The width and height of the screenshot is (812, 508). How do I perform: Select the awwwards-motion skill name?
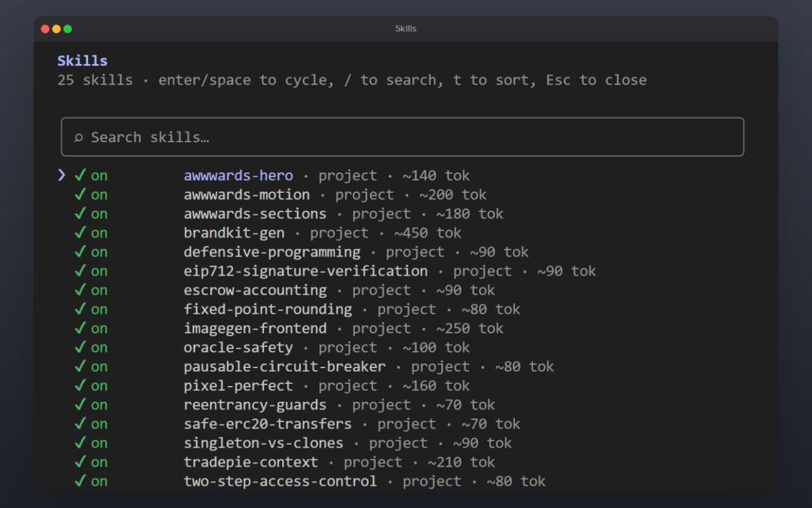click(247, 195)
